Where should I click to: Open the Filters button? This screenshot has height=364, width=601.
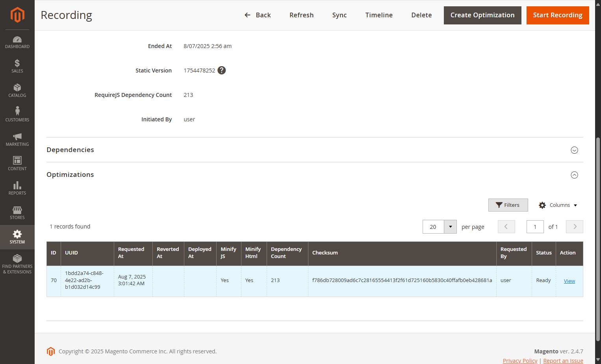click(508, 205)
